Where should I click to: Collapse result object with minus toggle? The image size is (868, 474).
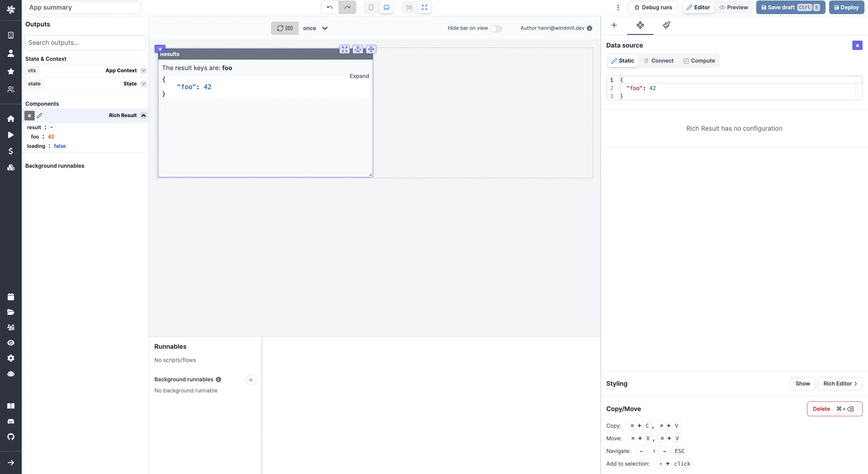52,127
